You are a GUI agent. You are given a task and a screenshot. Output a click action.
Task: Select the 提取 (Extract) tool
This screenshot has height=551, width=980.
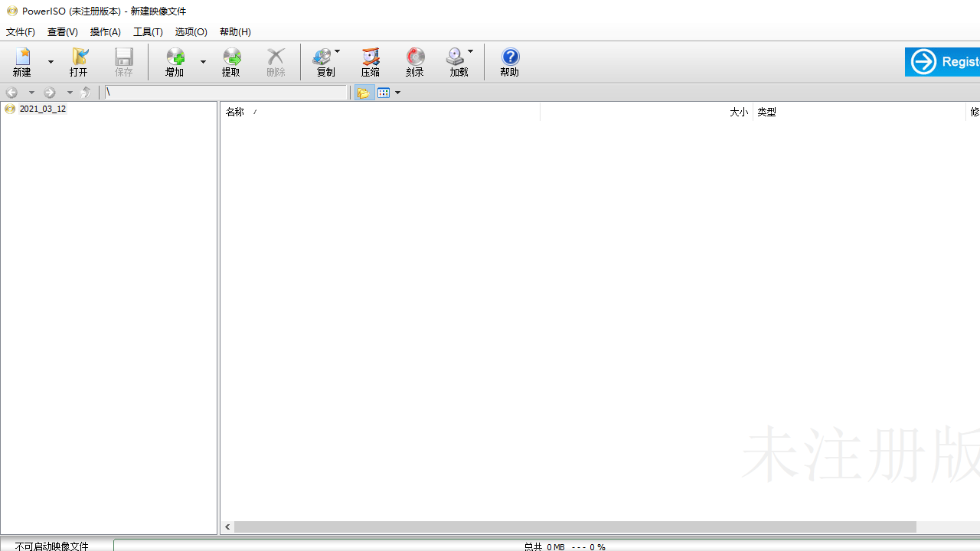231,61
